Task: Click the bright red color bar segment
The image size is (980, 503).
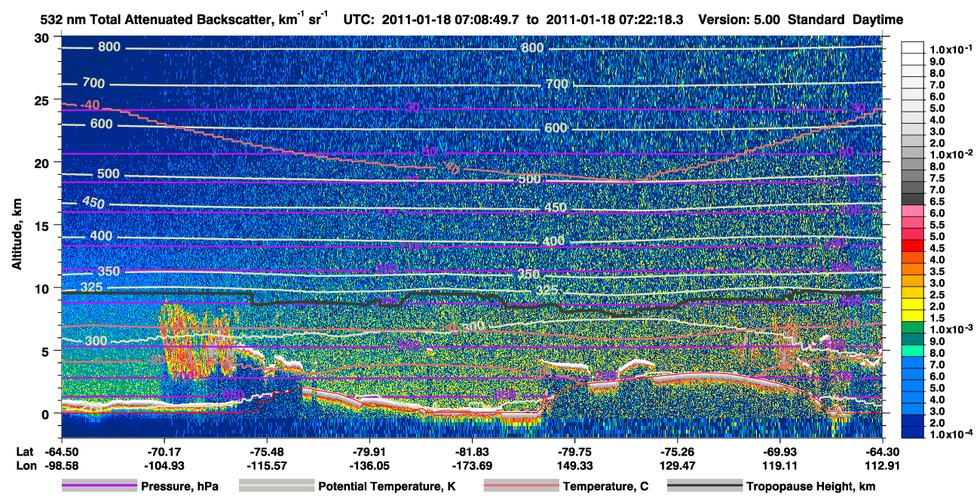Action: 912,247
